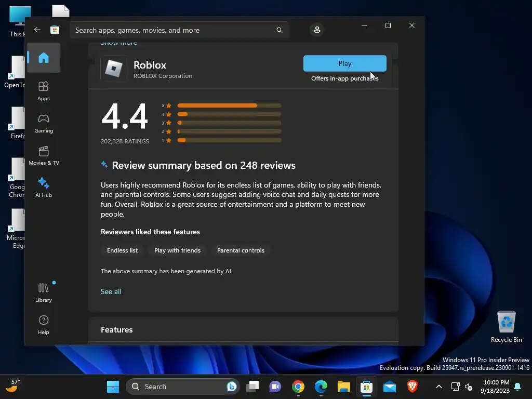Open the AI Hub in sidebar
The height and width of the screenshot is (399, 532).
pos(44,188)
